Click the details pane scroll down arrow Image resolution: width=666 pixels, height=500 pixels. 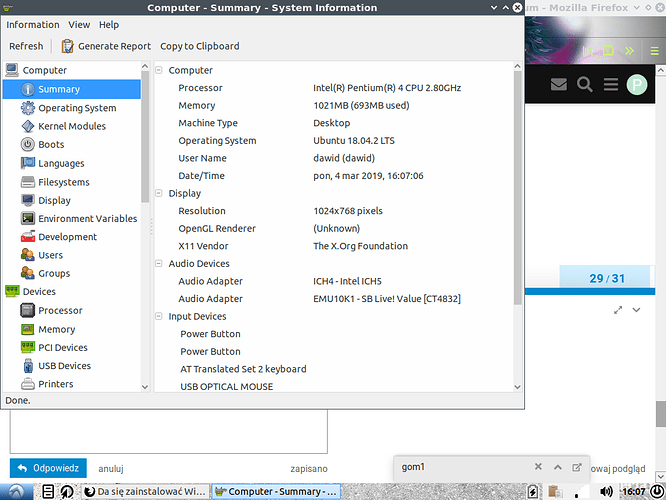pos(517,387)
